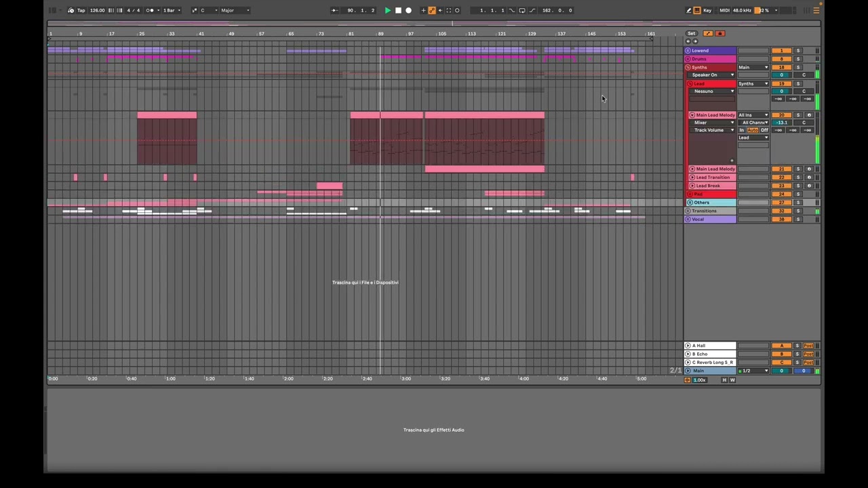Open the Synths output routing dropdown
This screenshot has width=868, height=488.
coord(753,84)
